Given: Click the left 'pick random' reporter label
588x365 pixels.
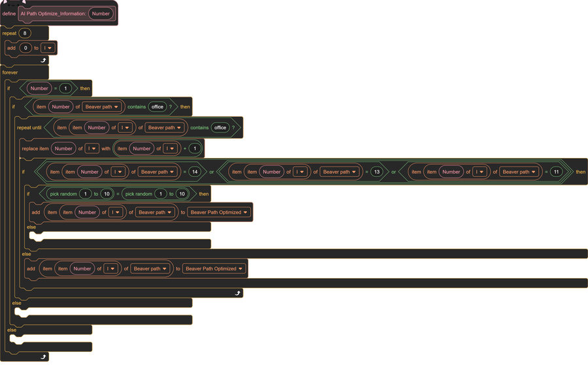Looking at the screenshot, I should pos(63,194).
